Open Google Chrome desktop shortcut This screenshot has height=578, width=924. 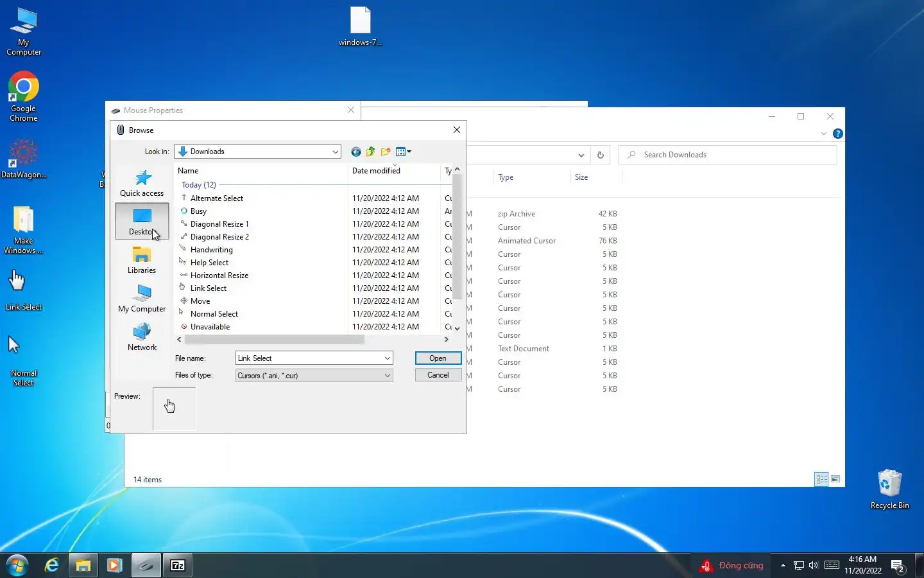[x=24, y=96]
